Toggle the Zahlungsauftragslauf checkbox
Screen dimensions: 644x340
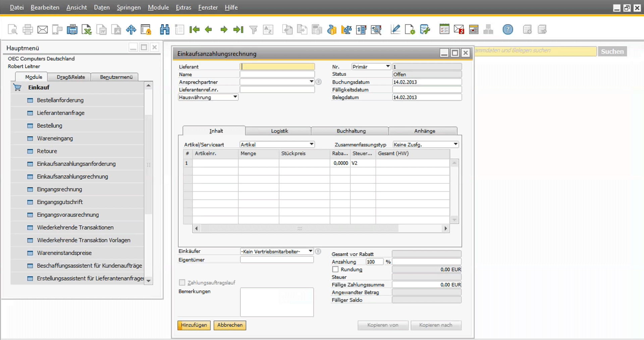click(x=182, y=283)
